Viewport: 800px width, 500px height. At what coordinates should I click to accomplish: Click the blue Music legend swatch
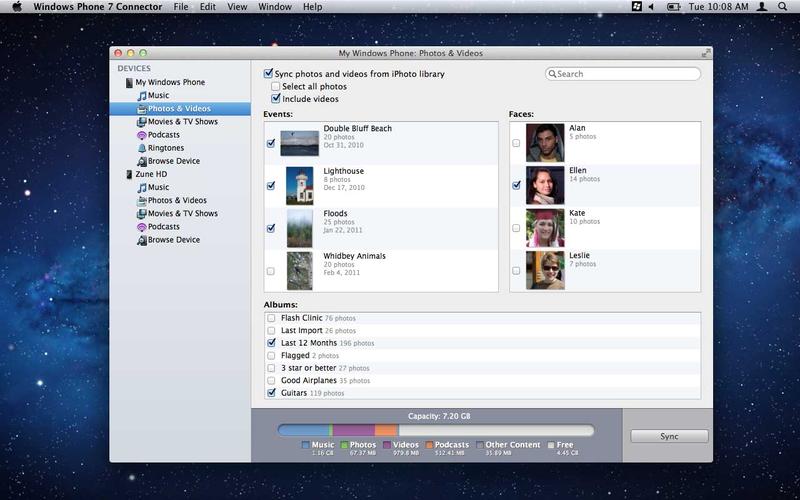[306, 445]
